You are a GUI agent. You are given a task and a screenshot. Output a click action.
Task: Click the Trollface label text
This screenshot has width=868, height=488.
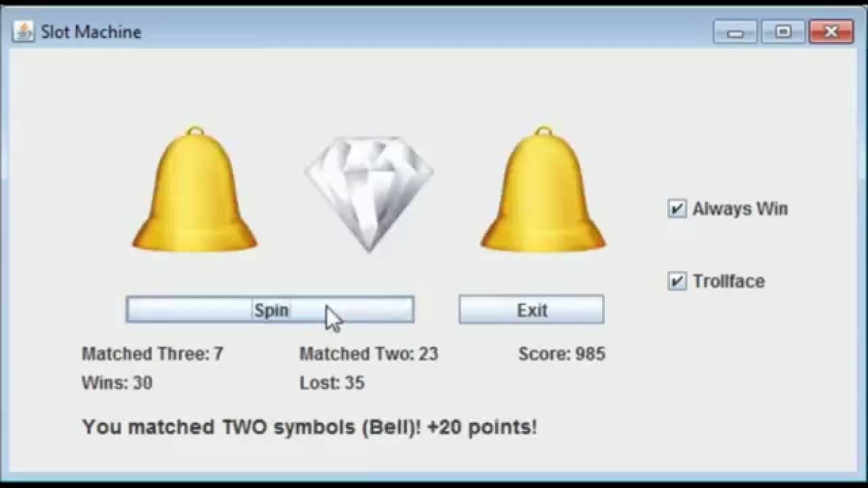728,281
